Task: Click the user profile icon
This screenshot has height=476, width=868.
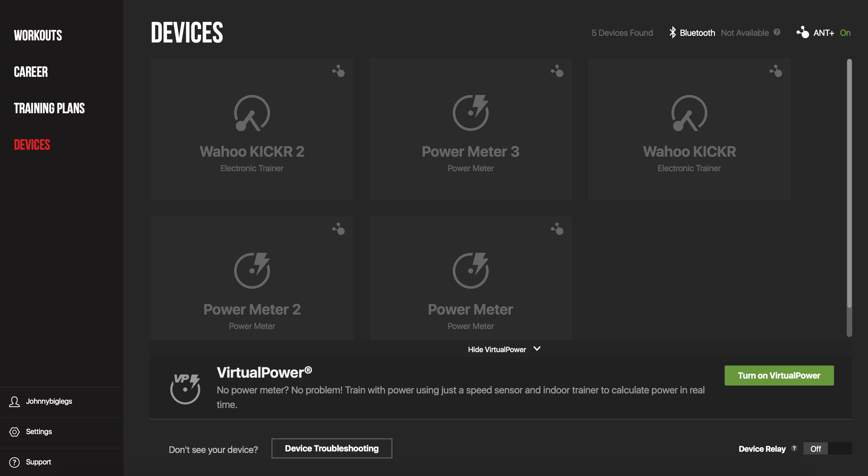Action: pos(14,402)
